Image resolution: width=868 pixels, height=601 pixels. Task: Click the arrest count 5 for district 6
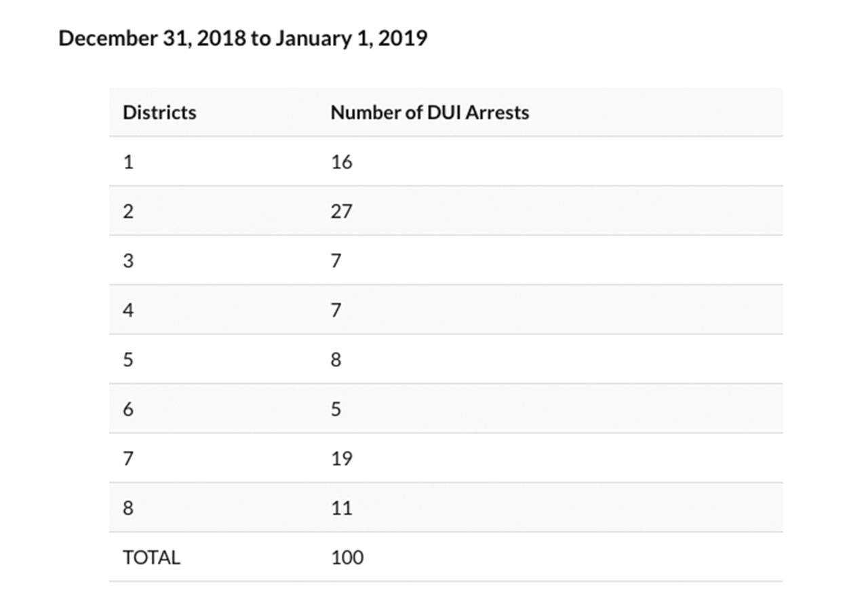(x=336, y=409)
